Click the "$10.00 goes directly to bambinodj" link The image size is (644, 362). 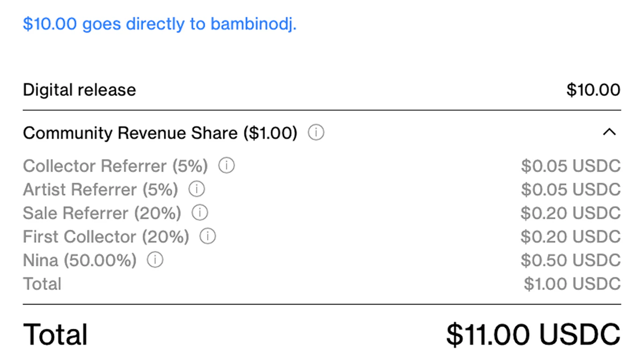click(159, 24)
